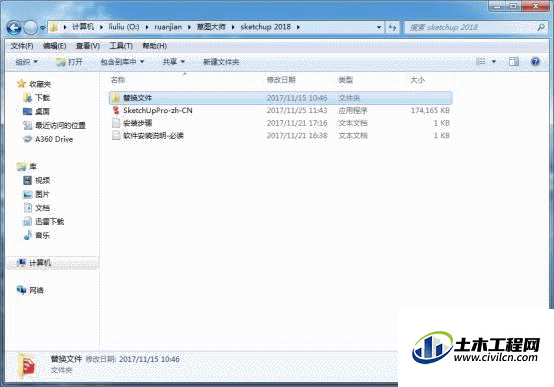Sort by 名称 column header
Screen dimensions: 554x387
coord(118,80)
